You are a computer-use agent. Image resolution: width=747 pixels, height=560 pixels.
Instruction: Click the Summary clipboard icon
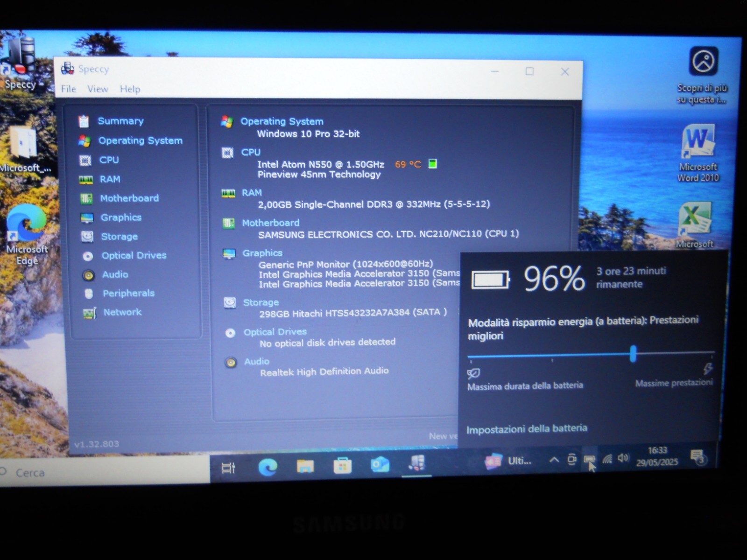[x=84, y=121]
